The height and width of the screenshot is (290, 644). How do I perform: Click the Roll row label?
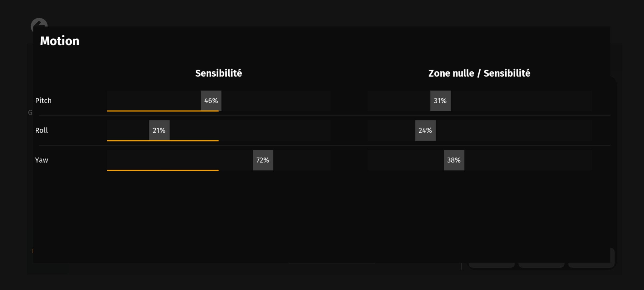click(42, 130)
